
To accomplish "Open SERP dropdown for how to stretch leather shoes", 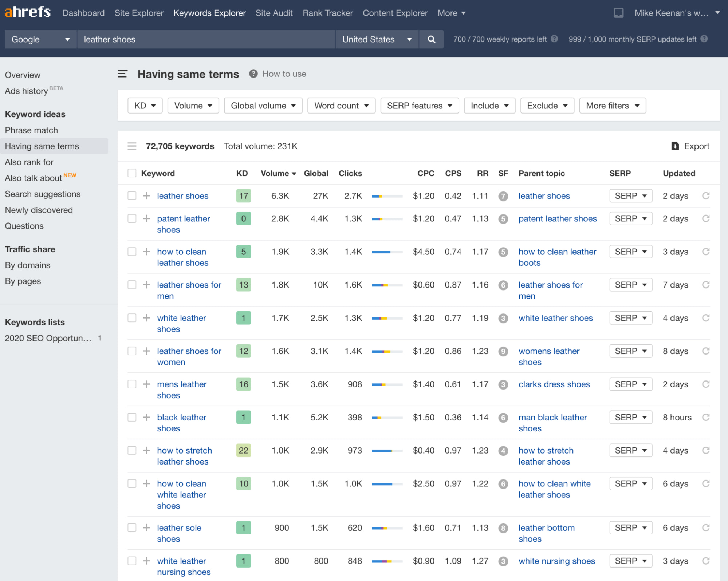I will 630,450.
